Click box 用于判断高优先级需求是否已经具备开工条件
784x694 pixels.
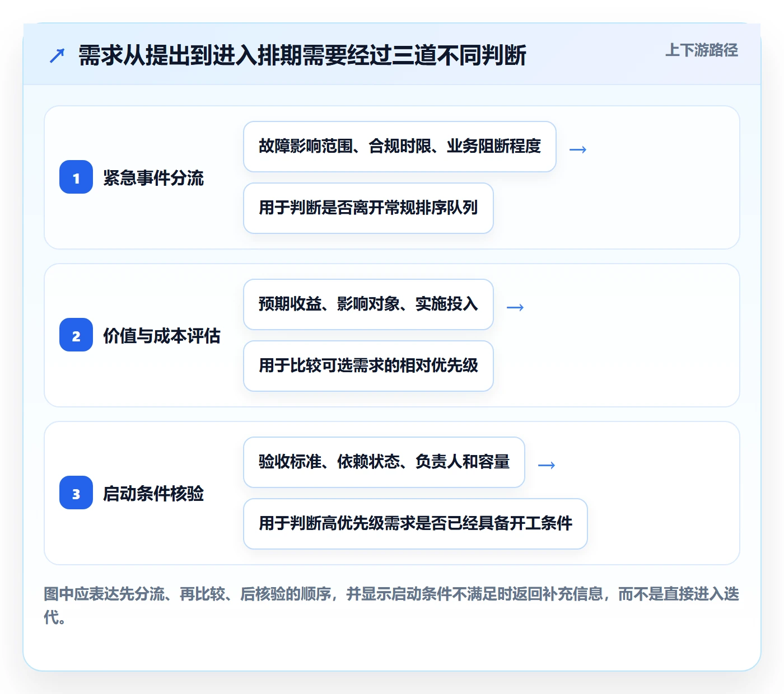416,524
